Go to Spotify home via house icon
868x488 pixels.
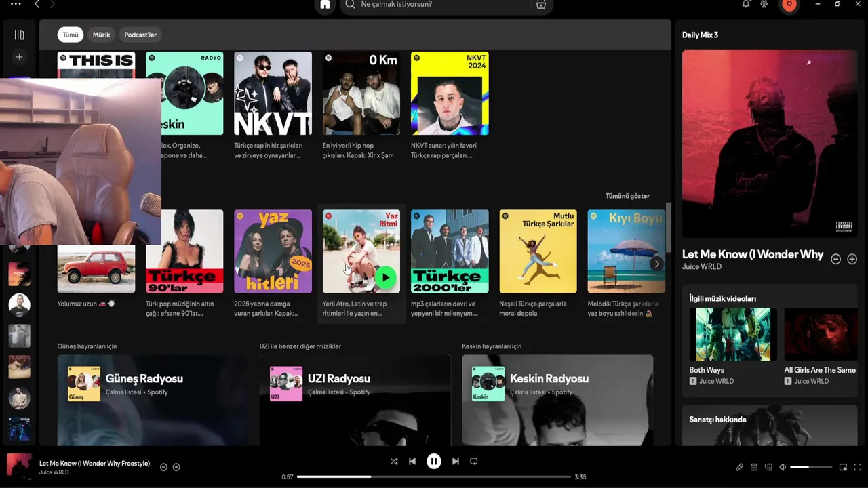click(325, 5)
